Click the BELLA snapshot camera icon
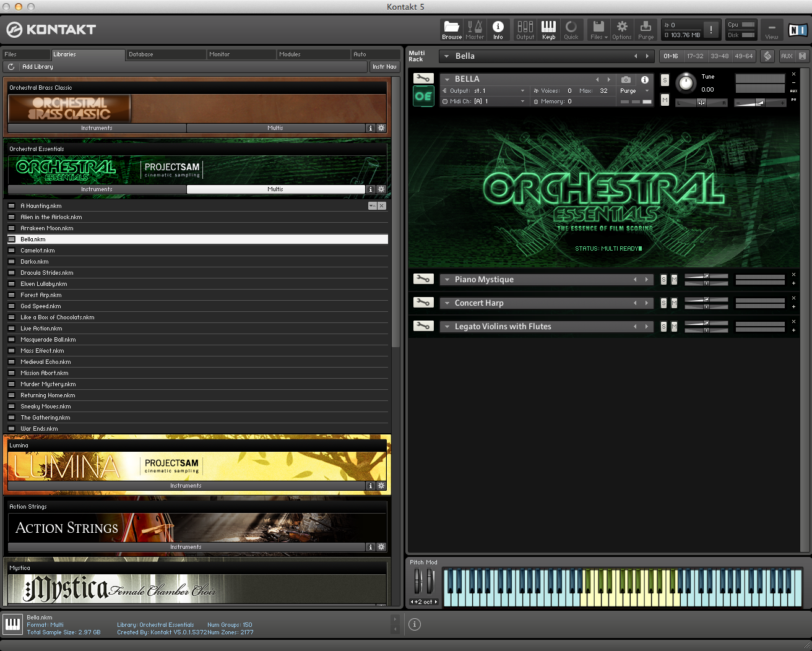The image size is (812, 651). point(626,79)
